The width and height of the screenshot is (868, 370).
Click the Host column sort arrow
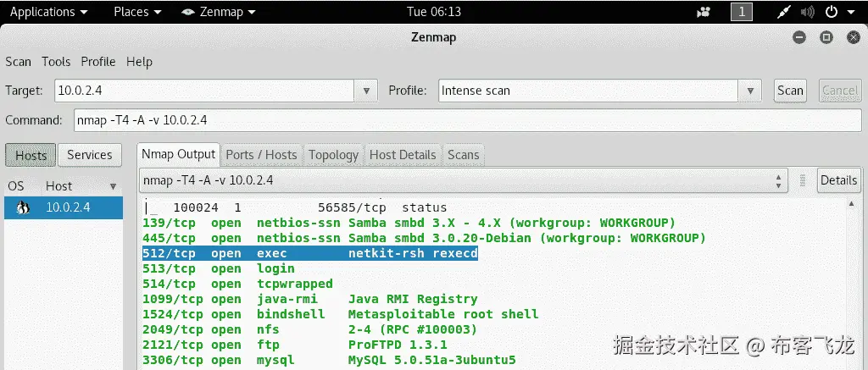click(x=114, y=186)
